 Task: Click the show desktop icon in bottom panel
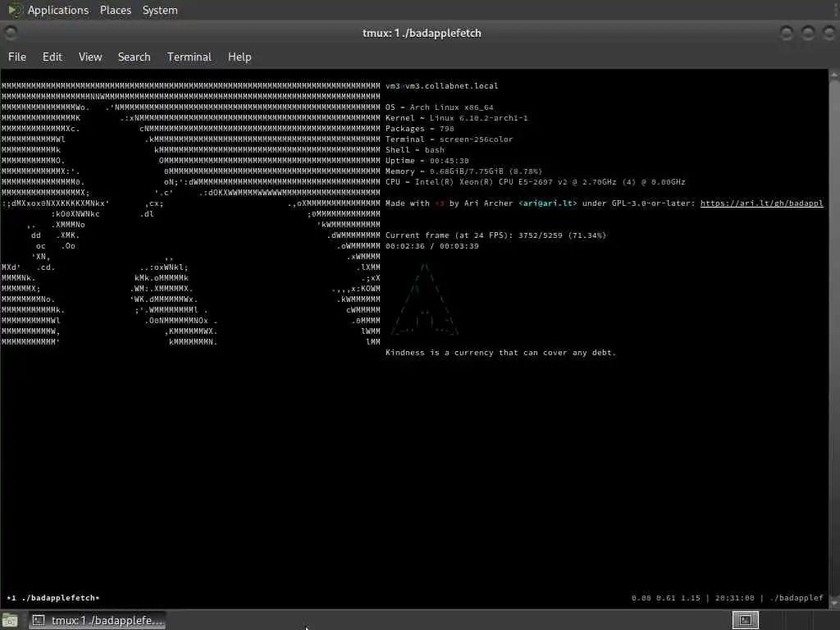pos(10,620)
